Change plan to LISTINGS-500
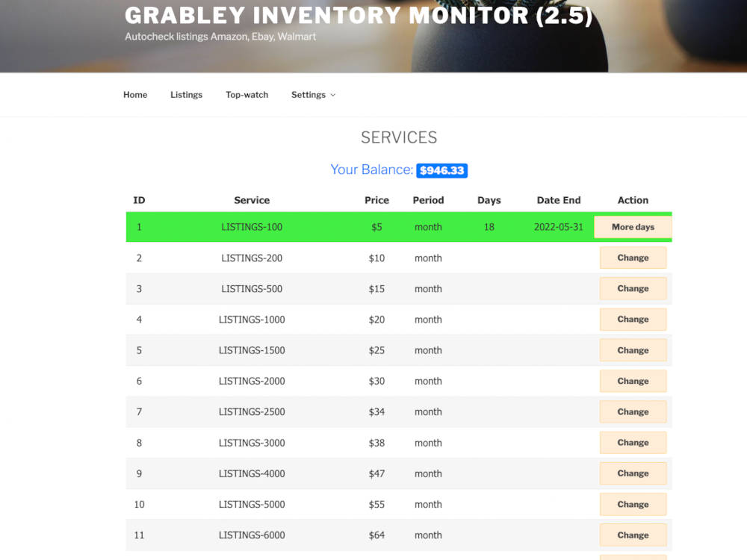747x560 pixels. coord(633,288)
